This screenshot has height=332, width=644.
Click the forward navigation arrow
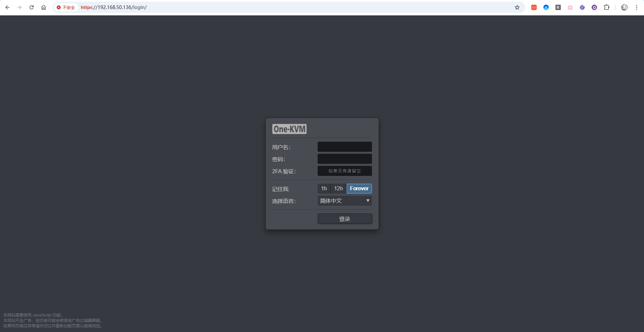[19, 7]
